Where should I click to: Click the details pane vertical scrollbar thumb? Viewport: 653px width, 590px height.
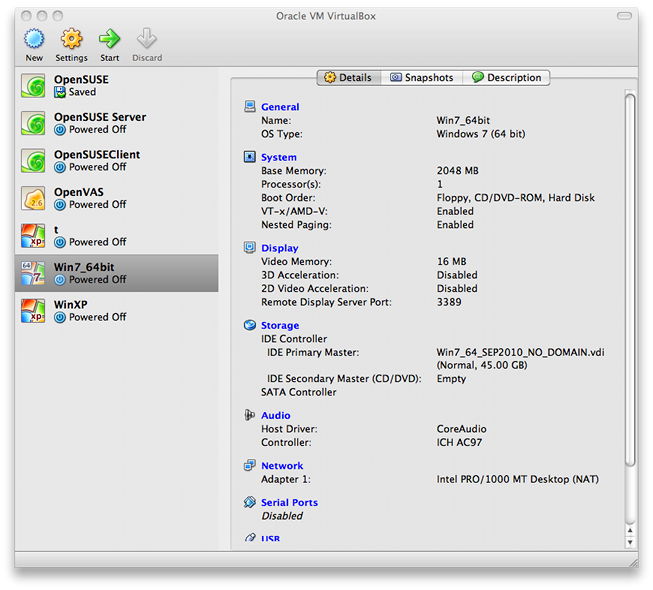click(630, 280)
